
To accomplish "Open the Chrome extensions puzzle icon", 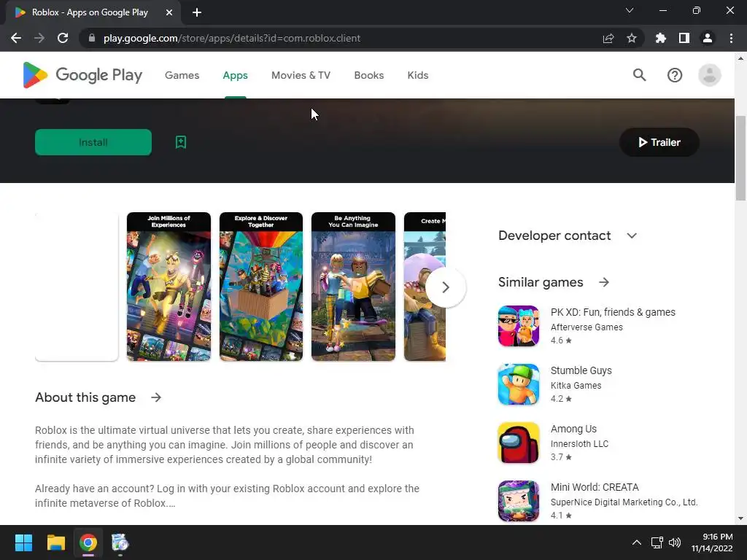I will 661,38.
